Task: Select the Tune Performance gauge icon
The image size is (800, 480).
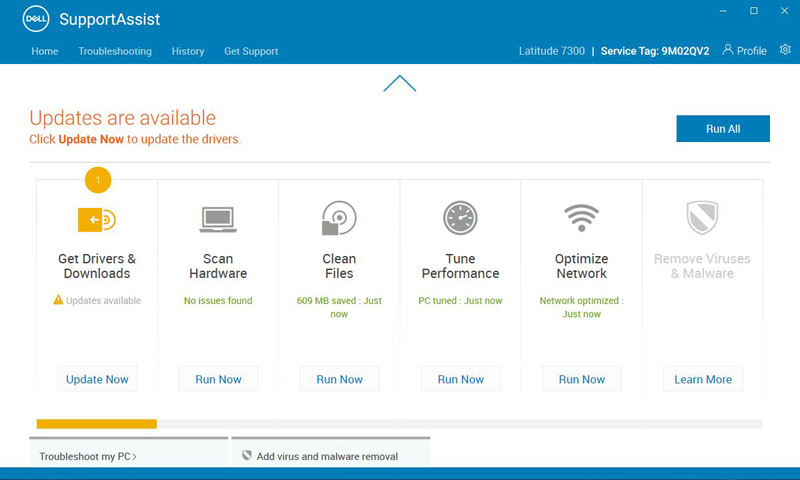Action: click(x=460, y=218)
